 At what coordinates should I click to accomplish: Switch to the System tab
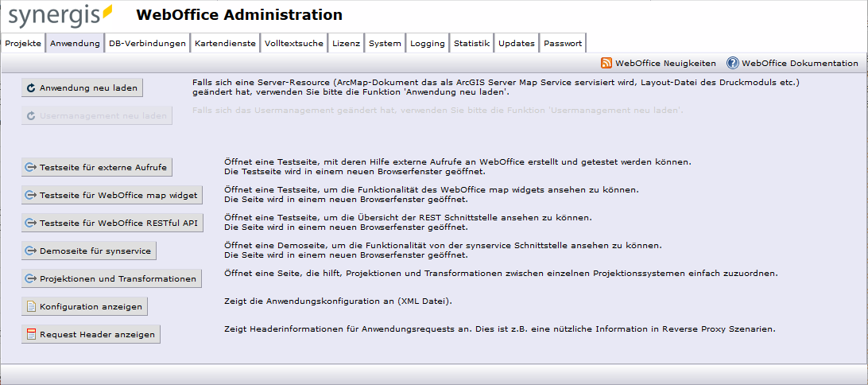385,43
